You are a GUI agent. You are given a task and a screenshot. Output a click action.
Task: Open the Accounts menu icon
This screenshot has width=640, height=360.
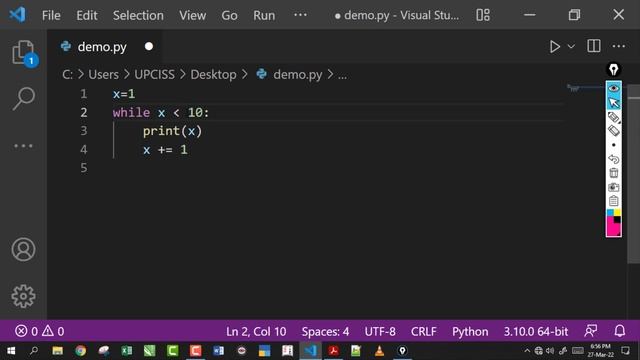(x=23, y=249)
